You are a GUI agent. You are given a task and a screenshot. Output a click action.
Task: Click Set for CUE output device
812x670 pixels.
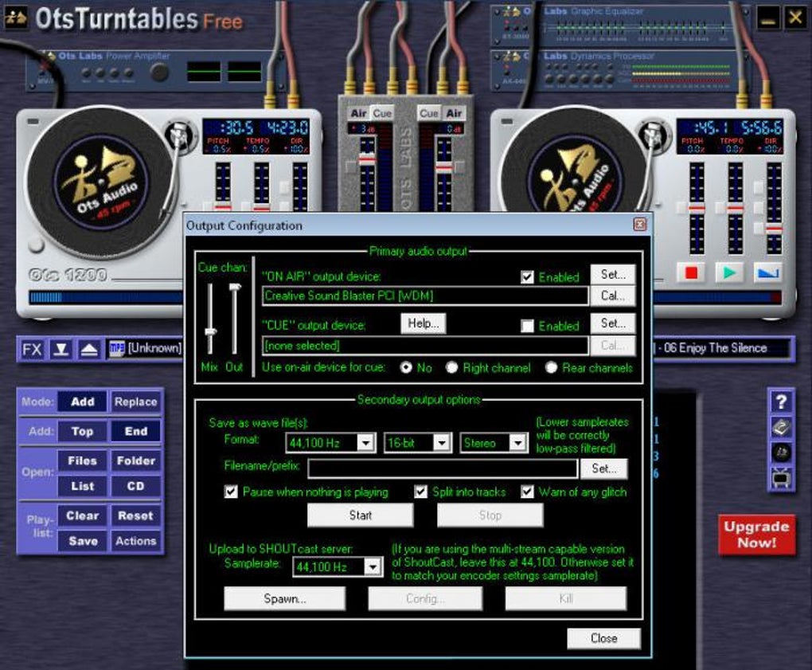point(613,323)
